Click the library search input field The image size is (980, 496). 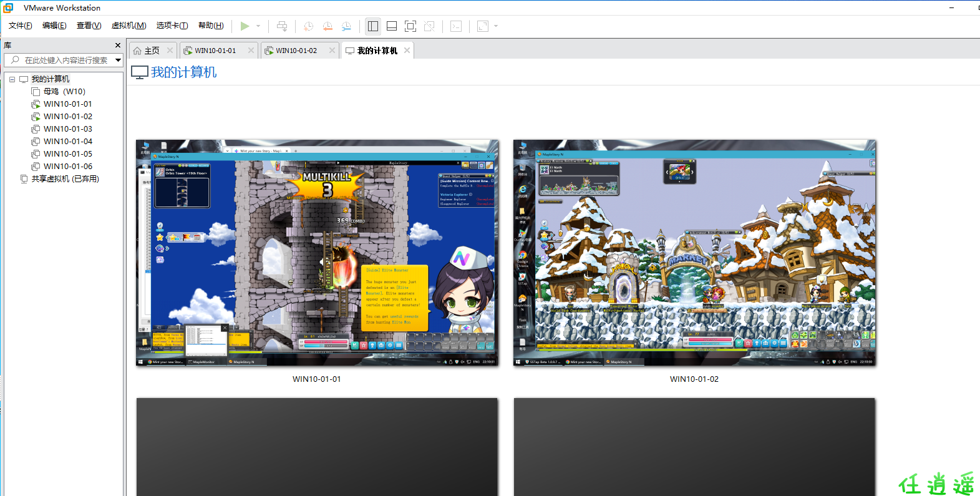(x=65, y=60)
